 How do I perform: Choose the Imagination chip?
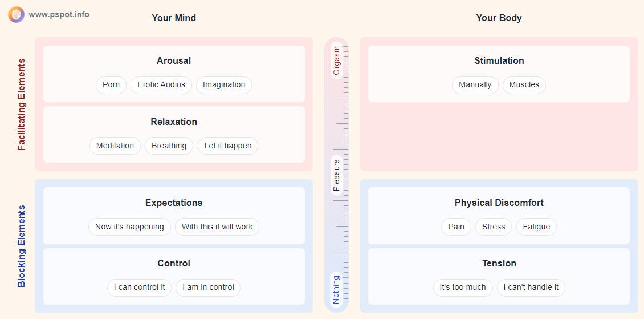tap(224, 85)
